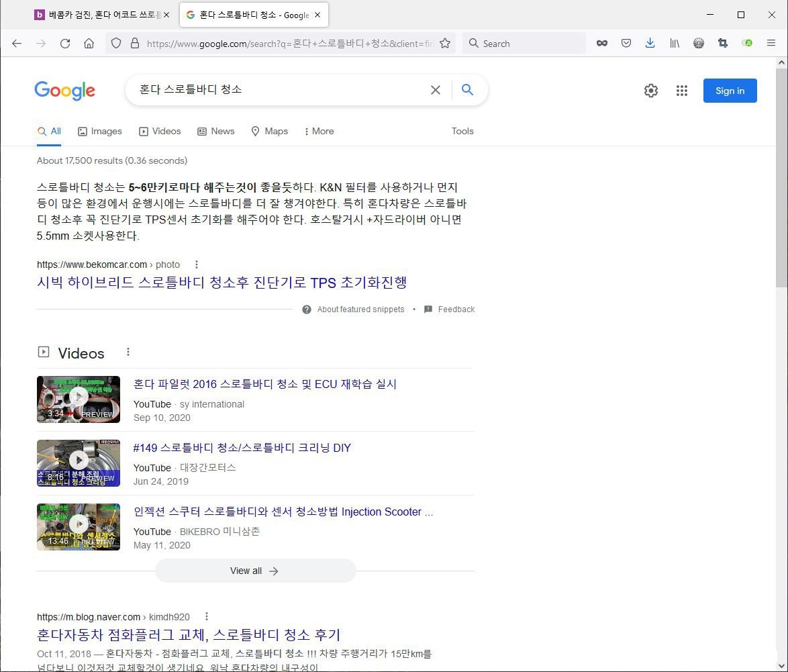Open three-dot menu beside bekomcar.com result
788x672 pixels.
[196, 265]
